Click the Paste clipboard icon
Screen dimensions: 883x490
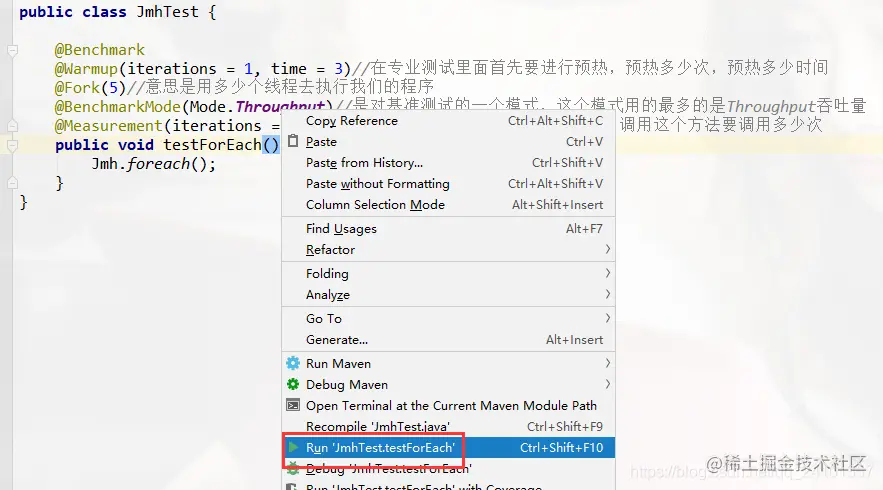coord(293,141)
